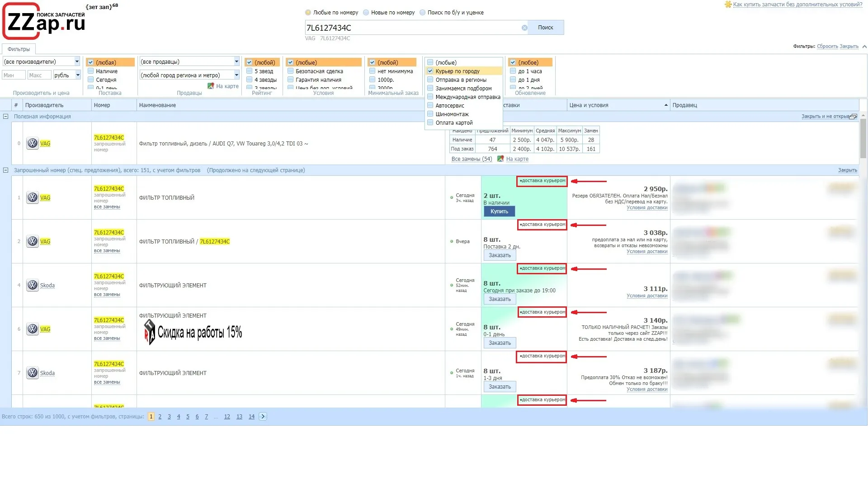The width and height of the screenshot is (868, 488).
Task: Click the 'Мин' price input
Action: (14, 75)
